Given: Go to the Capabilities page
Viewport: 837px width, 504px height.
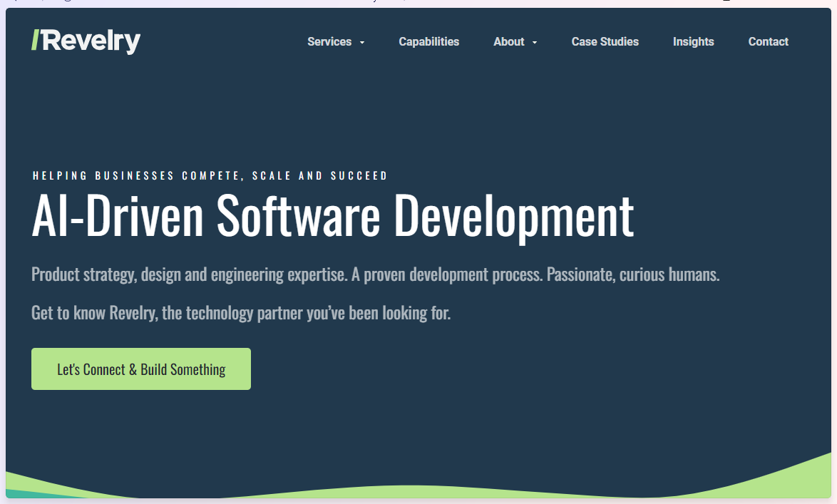Looking at the screenshot, I should (x=428, y=41).
